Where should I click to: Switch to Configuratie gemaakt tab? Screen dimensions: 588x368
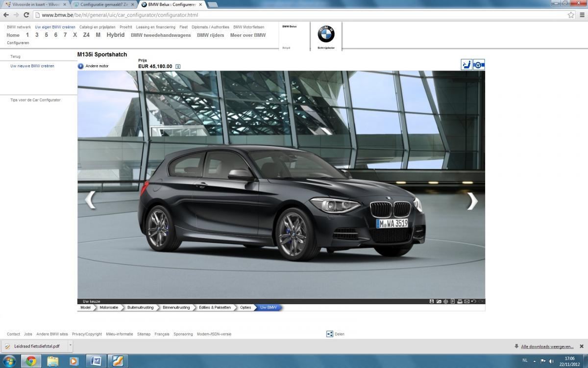104,4
